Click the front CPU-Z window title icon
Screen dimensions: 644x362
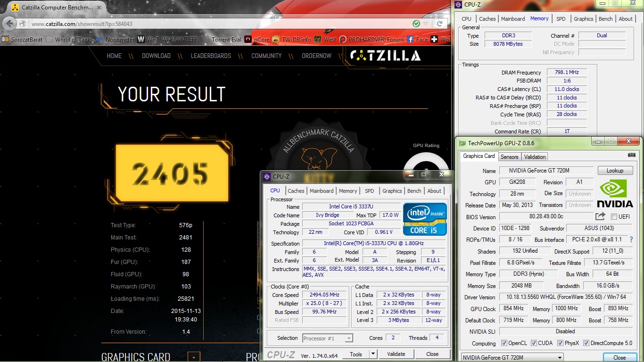(267, 177)
